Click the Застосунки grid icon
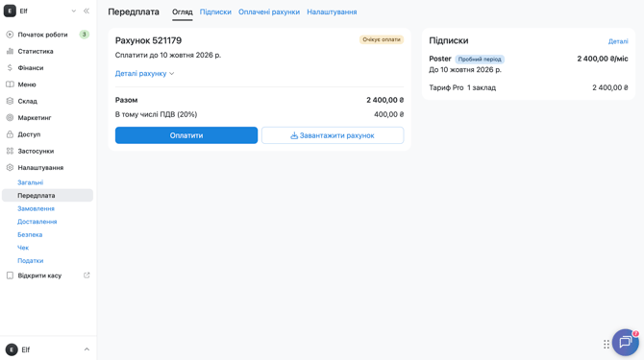Screen dimensions: 644x360 (x=10, y=151)
